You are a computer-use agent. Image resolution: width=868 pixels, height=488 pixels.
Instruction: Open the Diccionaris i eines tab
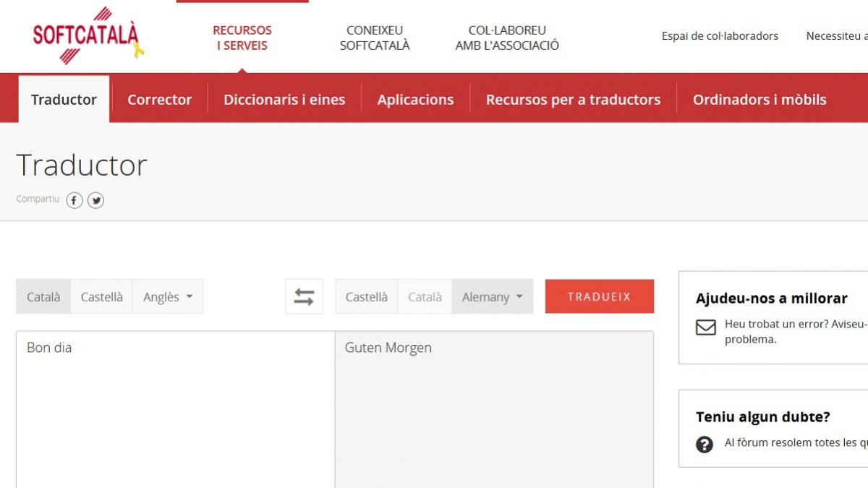tap(284, 99)
